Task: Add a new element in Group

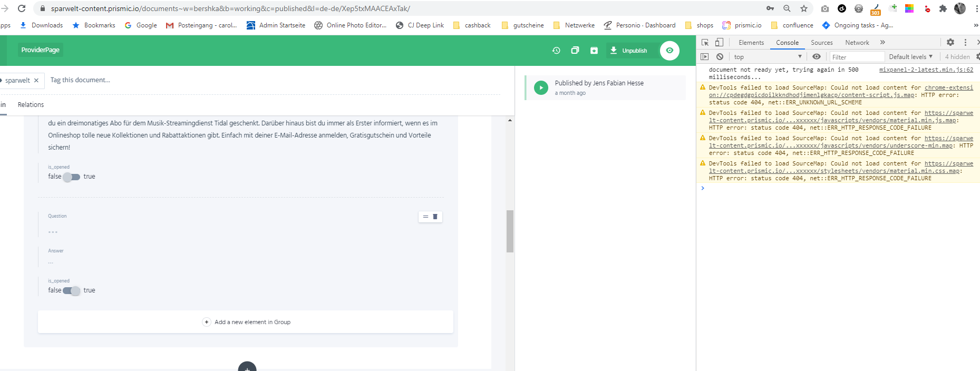Action: [x=246, y=322]
